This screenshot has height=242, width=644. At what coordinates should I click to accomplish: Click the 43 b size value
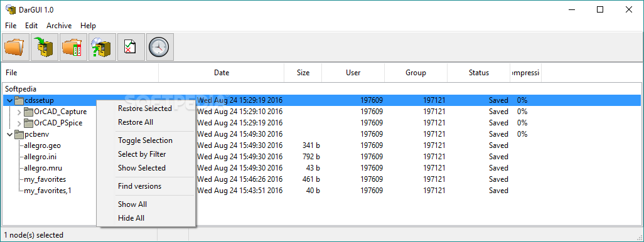pyautogui.click(x=313, y=168)
